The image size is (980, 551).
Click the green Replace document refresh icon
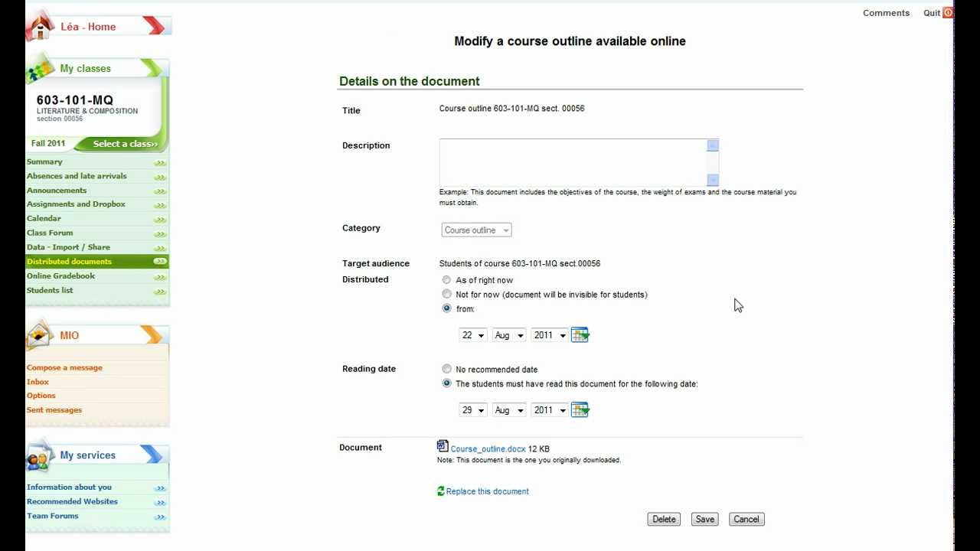coord(441,491)
